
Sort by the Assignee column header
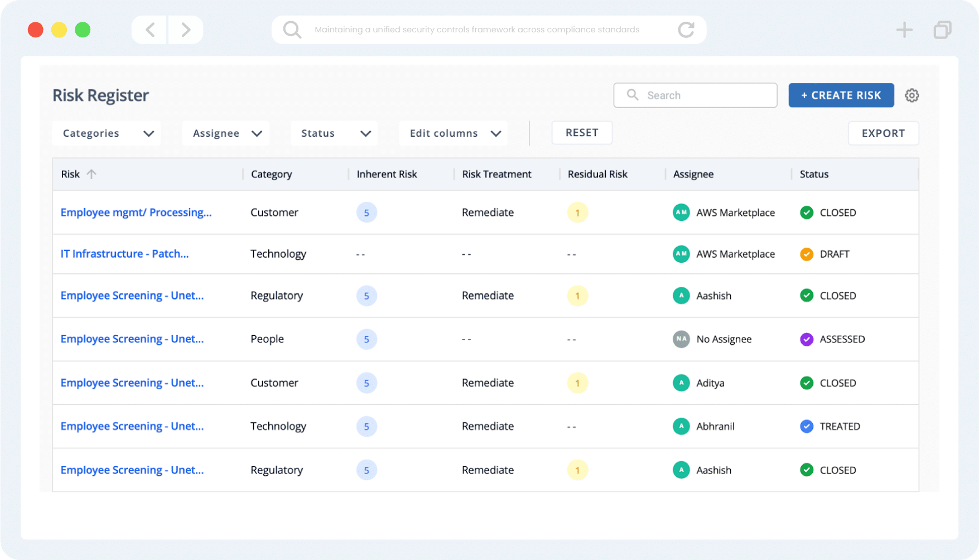point(693,174)
